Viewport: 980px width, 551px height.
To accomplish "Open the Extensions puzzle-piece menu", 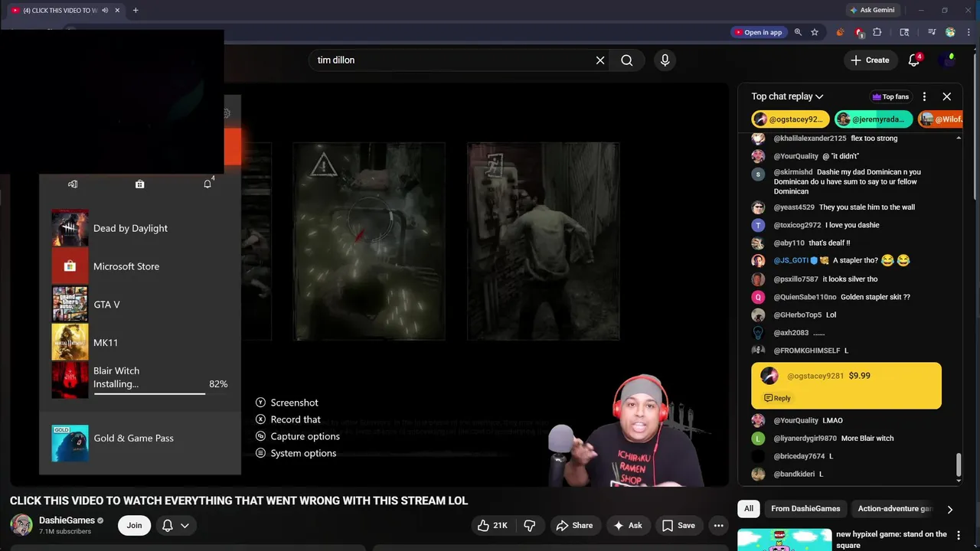I will [877, 32].
